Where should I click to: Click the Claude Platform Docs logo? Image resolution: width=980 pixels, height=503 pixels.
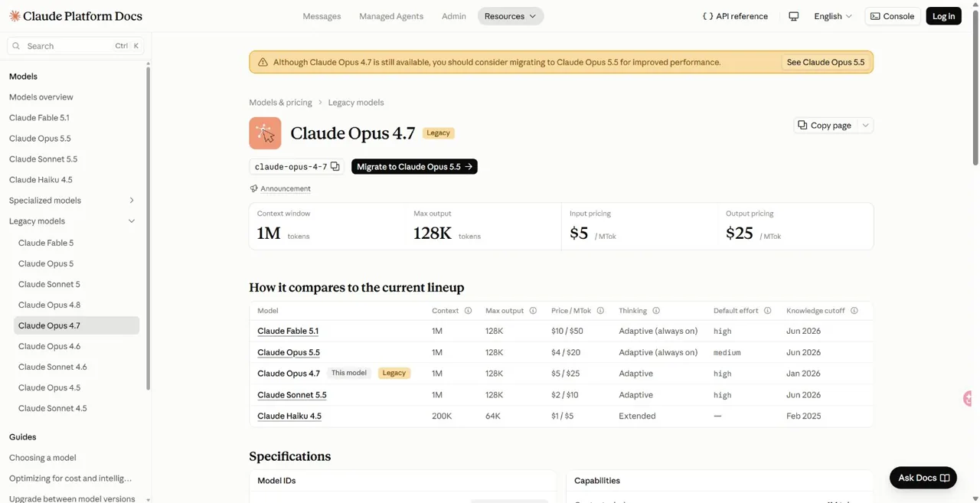pos(75,16)
